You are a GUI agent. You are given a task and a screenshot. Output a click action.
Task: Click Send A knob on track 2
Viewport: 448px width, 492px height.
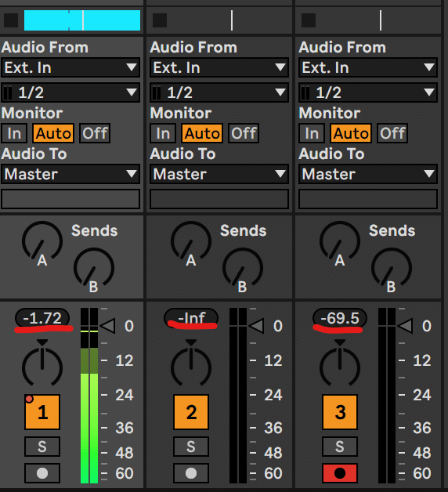coord(191,241)
